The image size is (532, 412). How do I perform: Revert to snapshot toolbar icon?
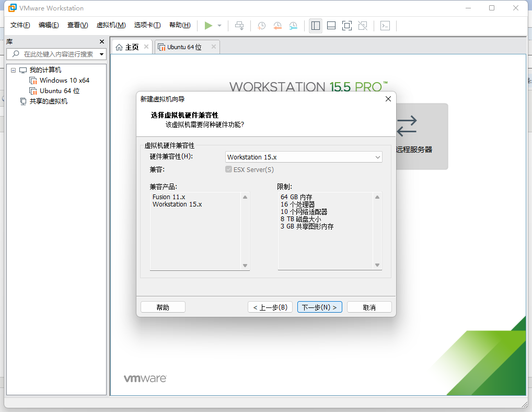(277, 26)
